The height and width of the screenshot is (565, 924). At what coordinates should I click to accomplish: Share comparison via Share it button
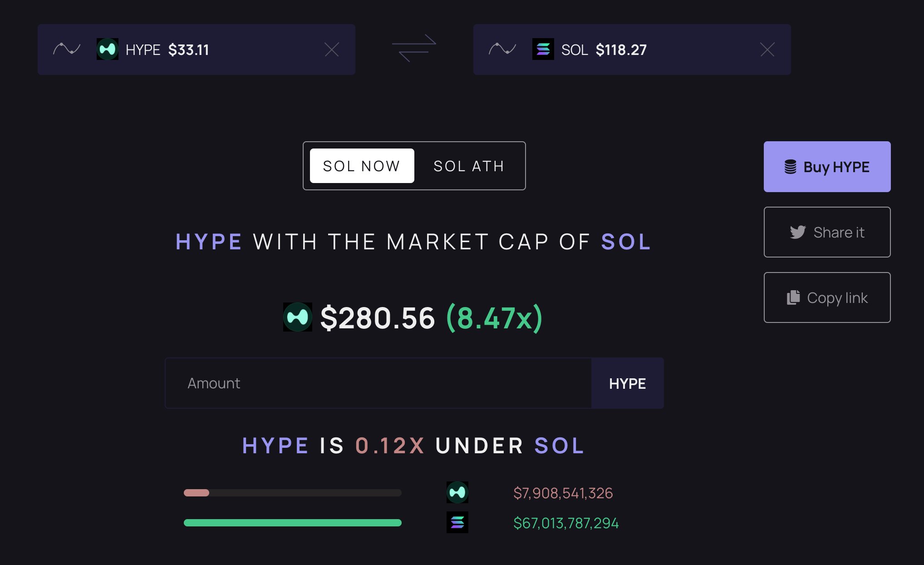point(827,232)
